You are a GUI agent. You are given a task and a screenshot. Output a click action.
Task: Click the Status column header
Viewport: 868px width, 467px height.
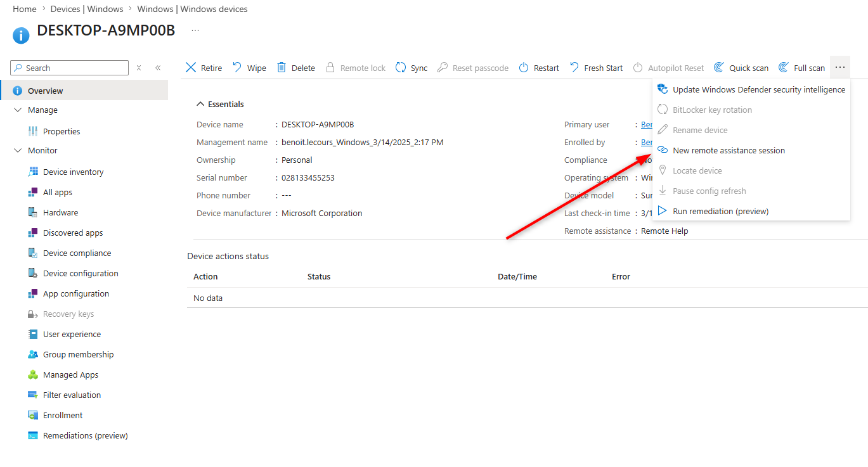pos(319,276)
